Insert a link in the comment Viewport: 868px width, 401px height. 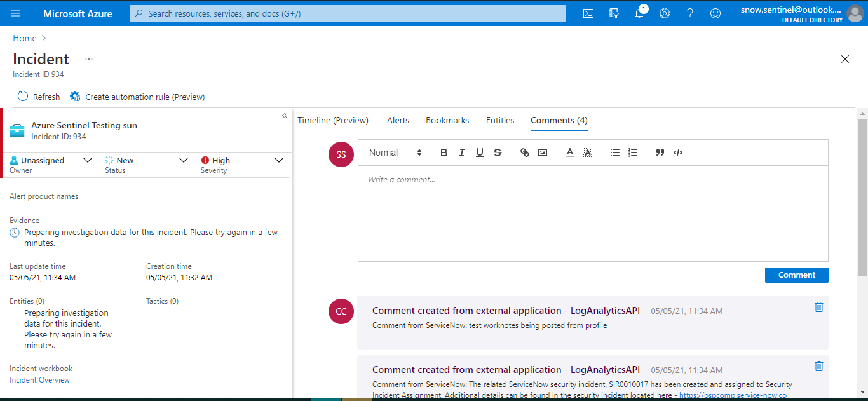(525, 153)
